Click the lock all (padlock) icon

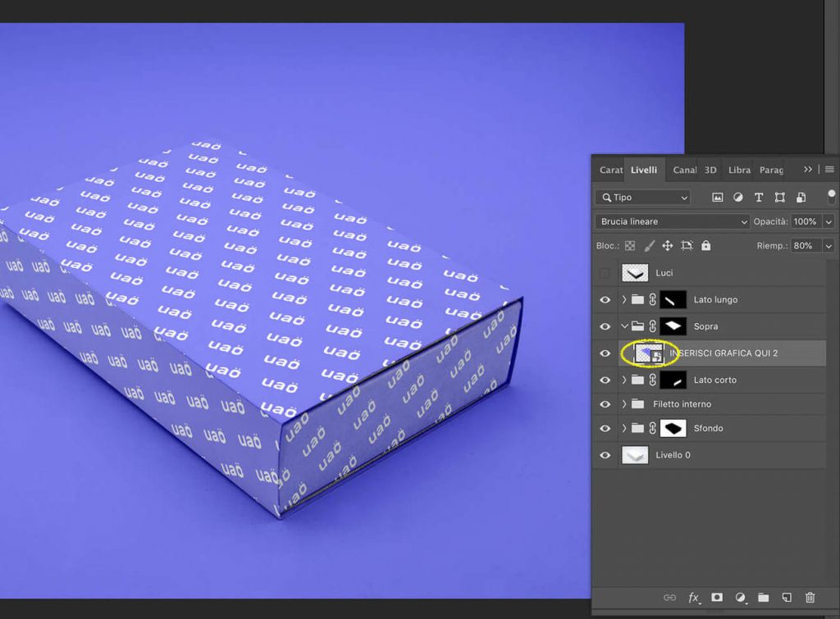705,245
